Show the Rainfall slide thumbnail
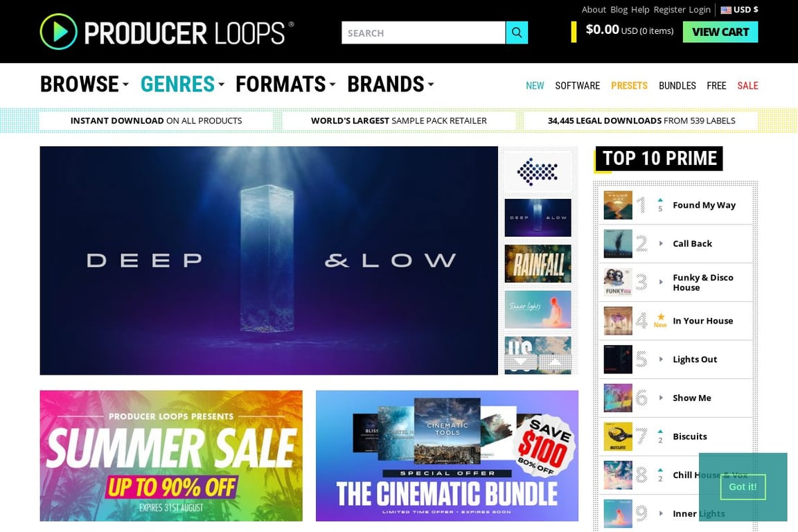This screenshot has height=532, width=798. pos(538,264)
